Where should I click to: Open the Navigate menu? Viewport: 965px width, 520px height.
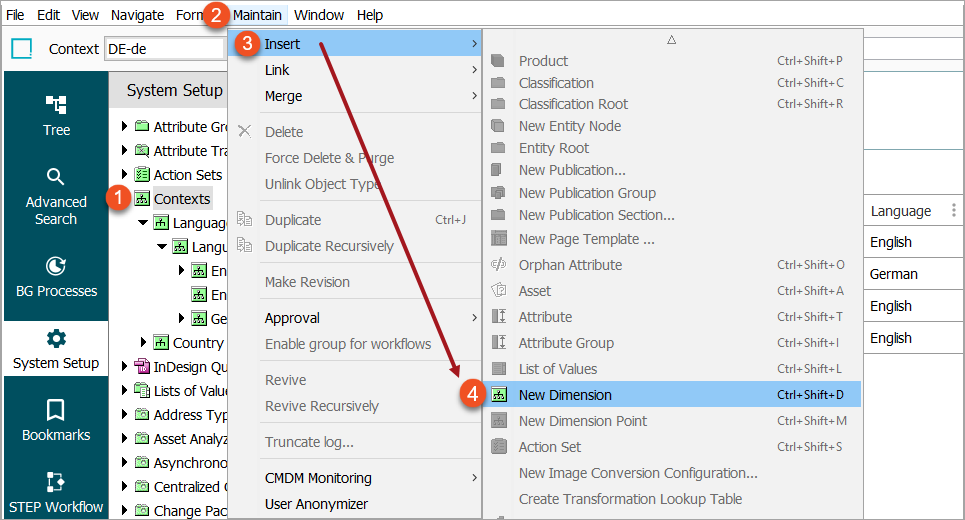(138, 15)
